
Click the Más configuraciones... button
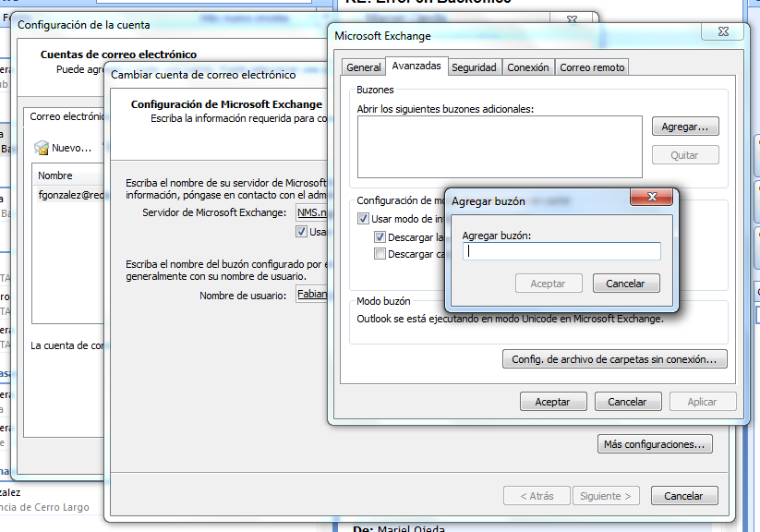click(655, 444)
